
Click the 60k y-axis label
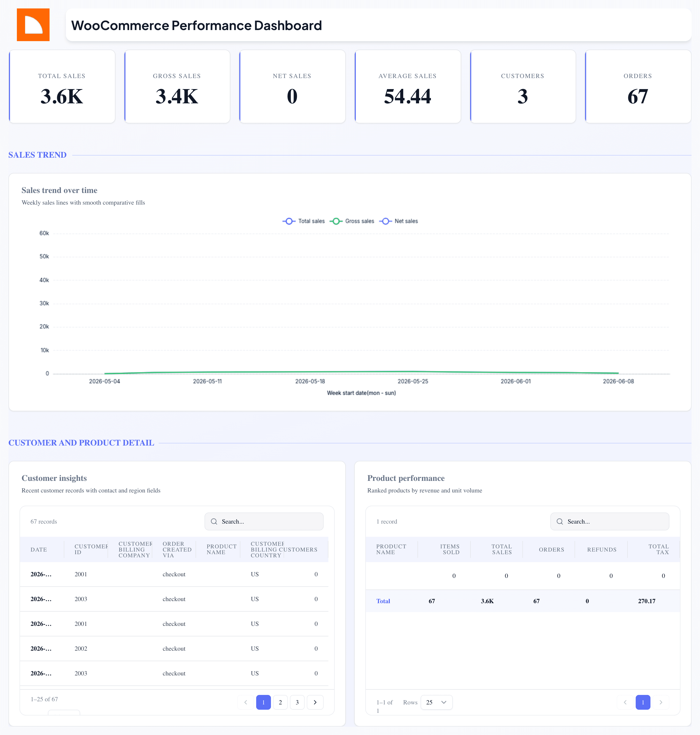click(x=44, y=233)
